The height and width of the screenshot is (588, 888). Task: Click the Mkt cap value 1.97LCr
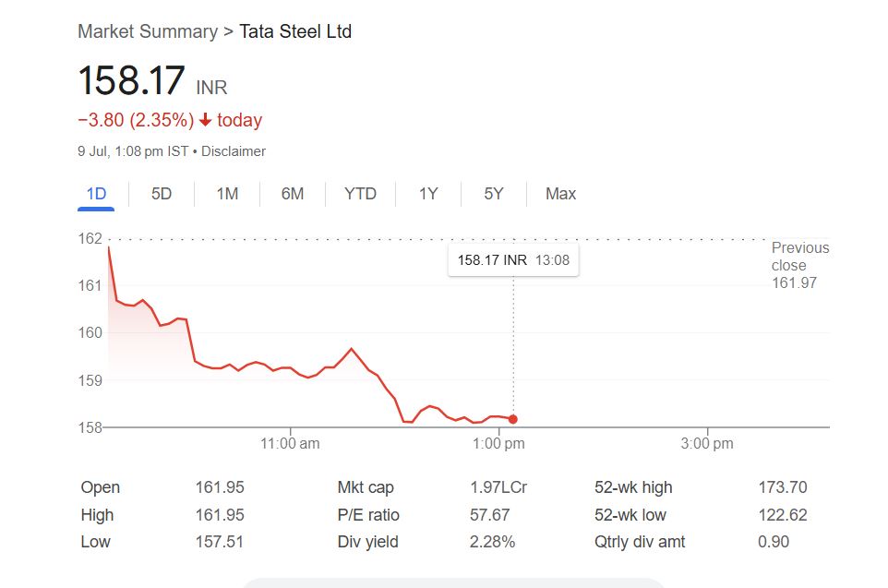pos(498,487)
